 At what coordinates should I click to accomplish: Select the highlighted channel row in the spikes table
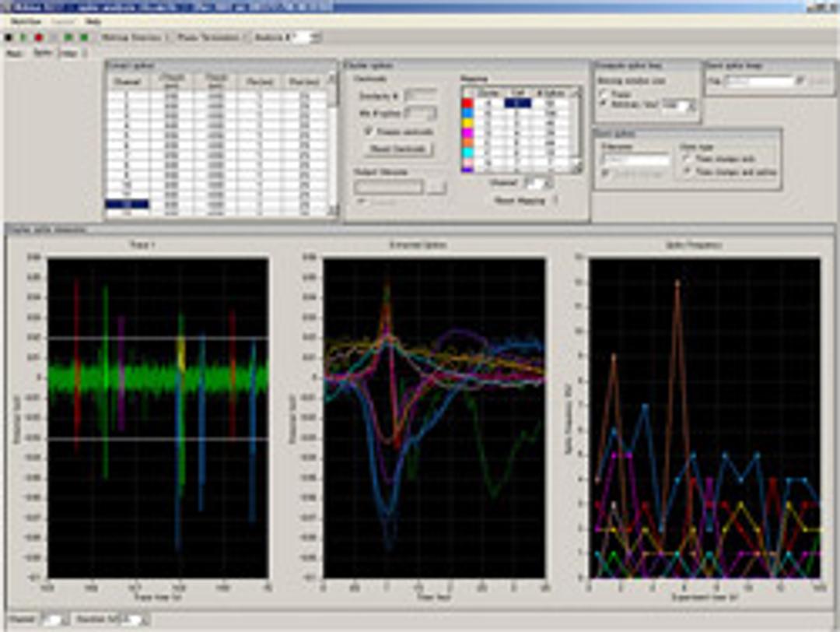(x=126, y=203)
